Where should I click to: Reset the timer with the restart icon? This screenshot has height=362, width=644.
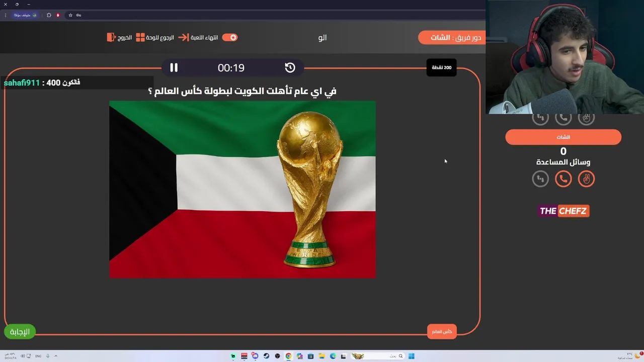pos(290,67)
